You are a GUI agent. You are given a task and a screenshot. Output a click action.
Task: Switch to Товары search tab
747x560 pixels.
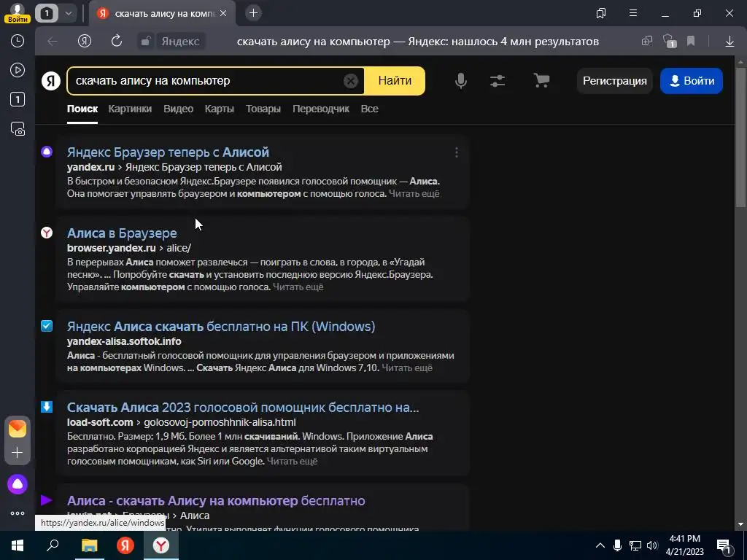tap(263, 109)
